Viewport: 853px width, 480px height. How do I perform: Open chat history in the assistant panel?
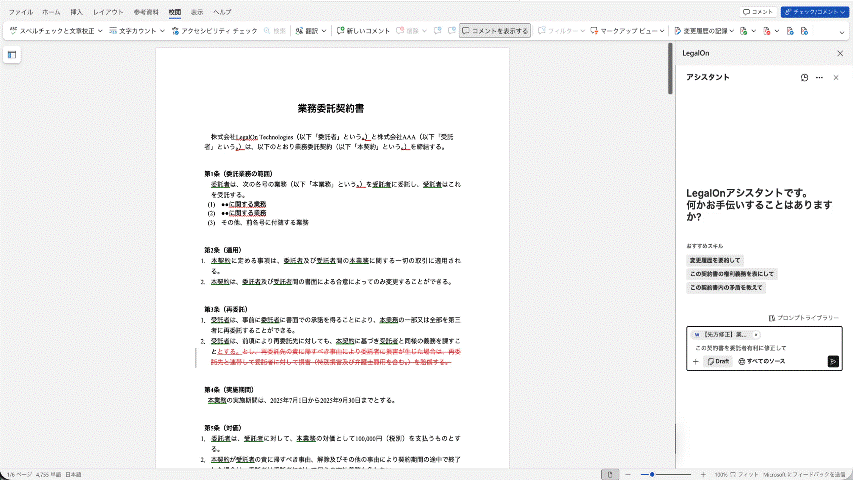805,77
